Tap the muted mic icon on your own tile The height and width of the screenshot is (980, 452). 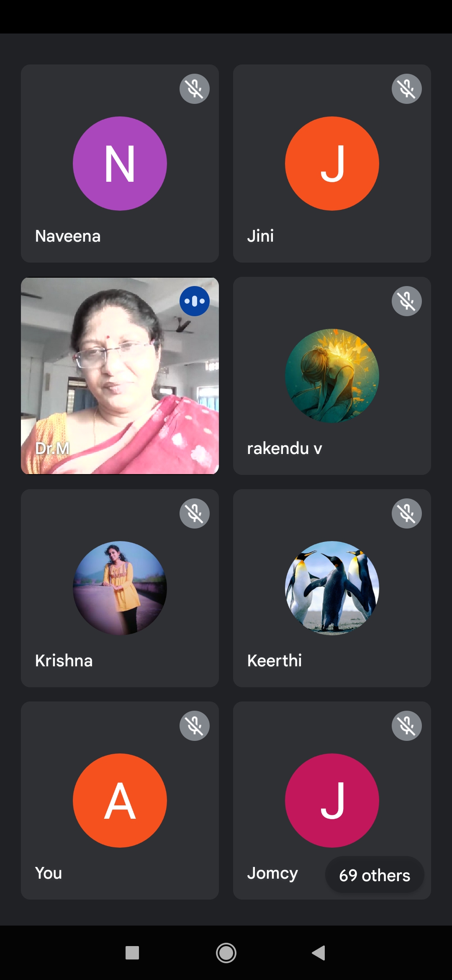[x=195, y=726]
